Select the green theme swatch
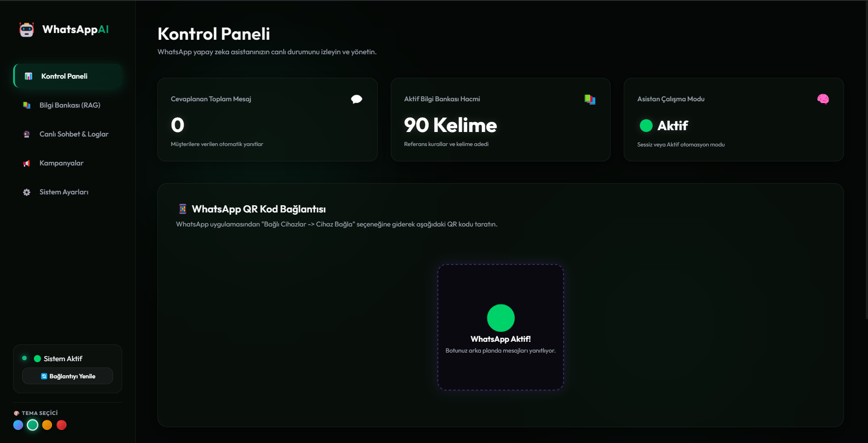The width and height of the screenshot is (868, 443). [33, 425]
